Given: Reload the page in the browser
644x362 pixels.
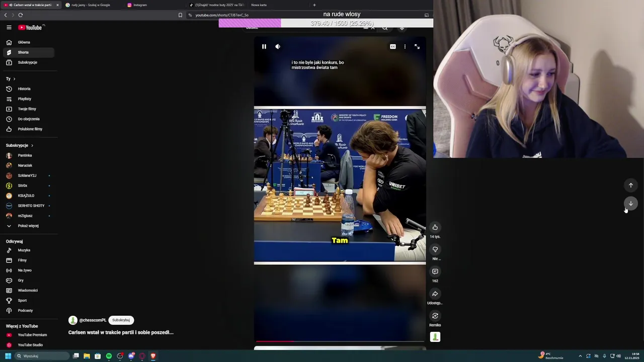Looking at the screenshot, I should click(x=21, y=15).
